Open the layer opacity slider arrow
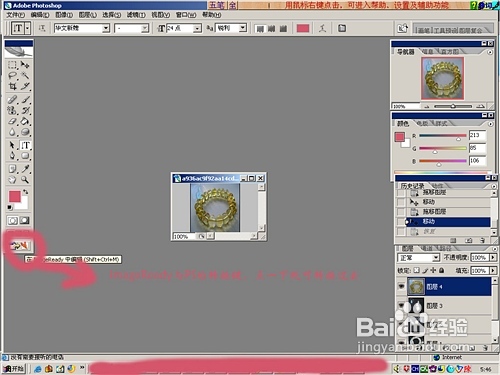500x375 pixels. pyautogui.click(x=493, y=258)
